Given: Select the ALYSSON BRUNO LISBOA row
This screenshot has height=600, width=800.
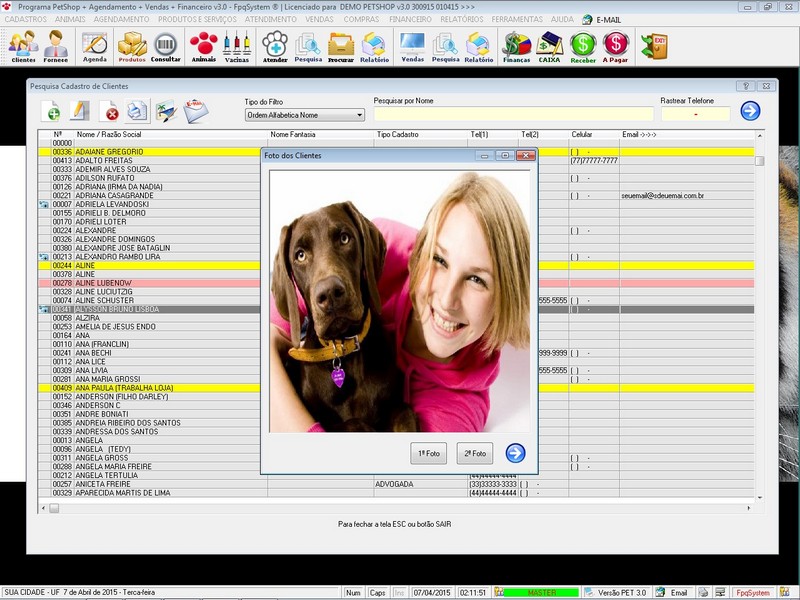Looking at the screenshot, I should (396, 309).
